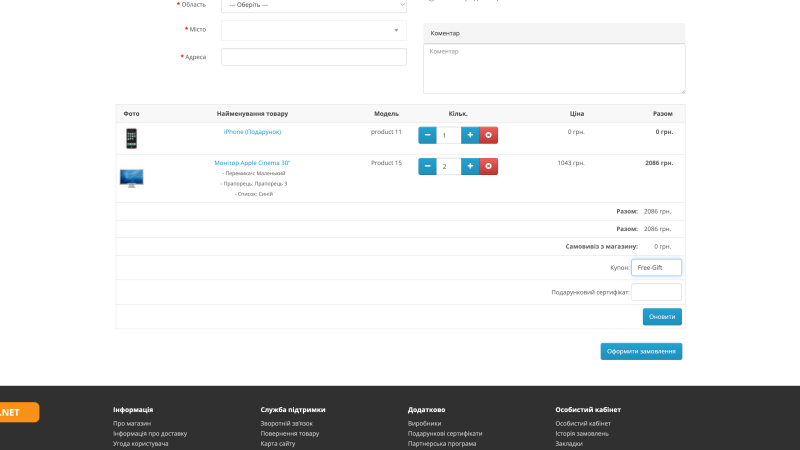
Task: Open Повернення товару footer link
Action: 290,434
